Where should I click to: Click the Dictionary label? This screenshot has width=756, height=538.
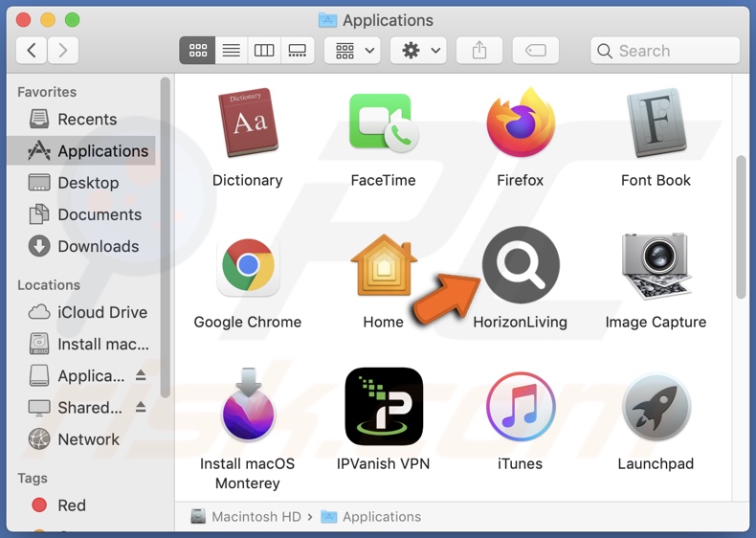pyautogui.click(x=247, y=181)
